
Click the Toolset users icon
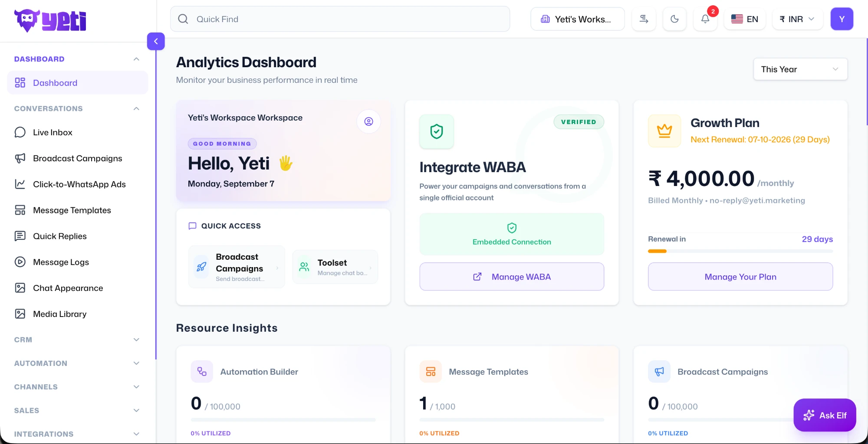[304, 267]
